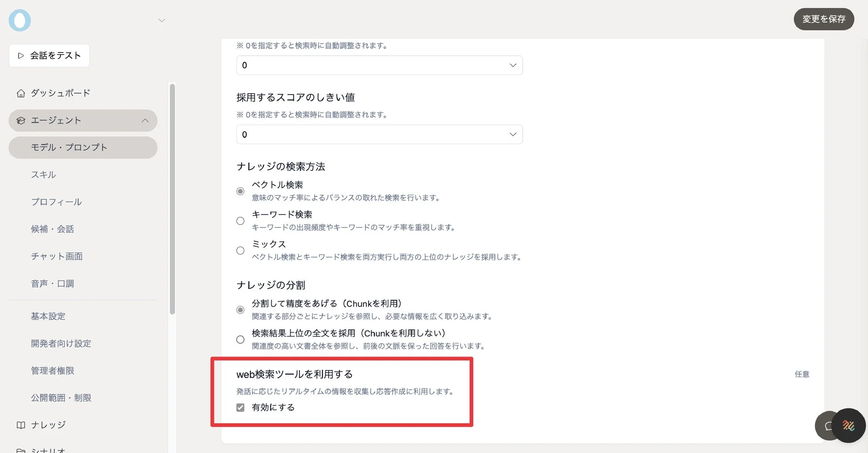Screen dimensions: 868x453
Task: Click the play icon on 会話をテスト
Action: 20,55
